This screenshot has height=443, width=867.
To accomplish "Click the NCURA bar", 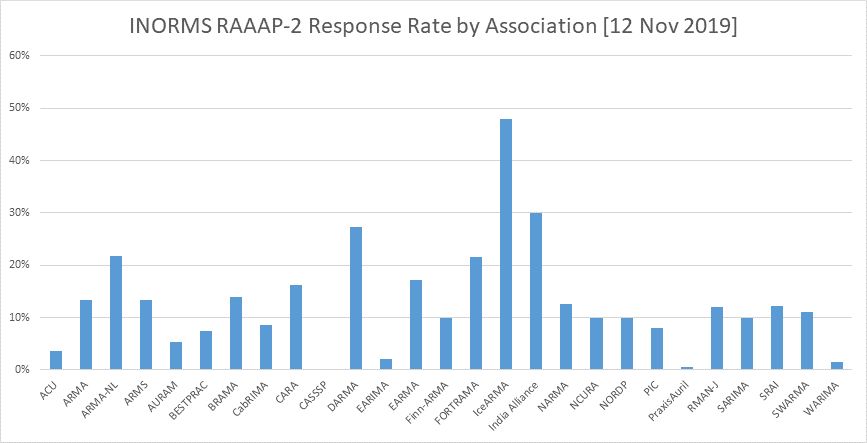I will click(596, 343).
